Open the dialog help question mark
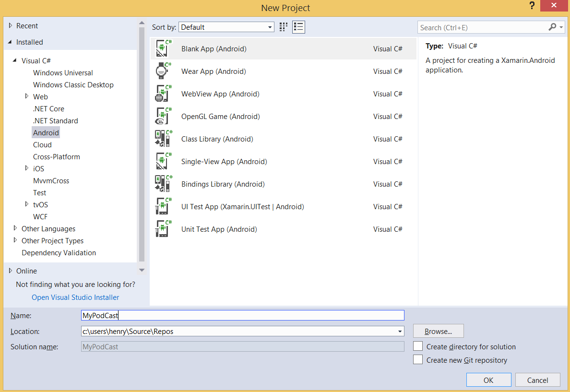The height and width of the screenshot is (392, 570). pos(532,5)
